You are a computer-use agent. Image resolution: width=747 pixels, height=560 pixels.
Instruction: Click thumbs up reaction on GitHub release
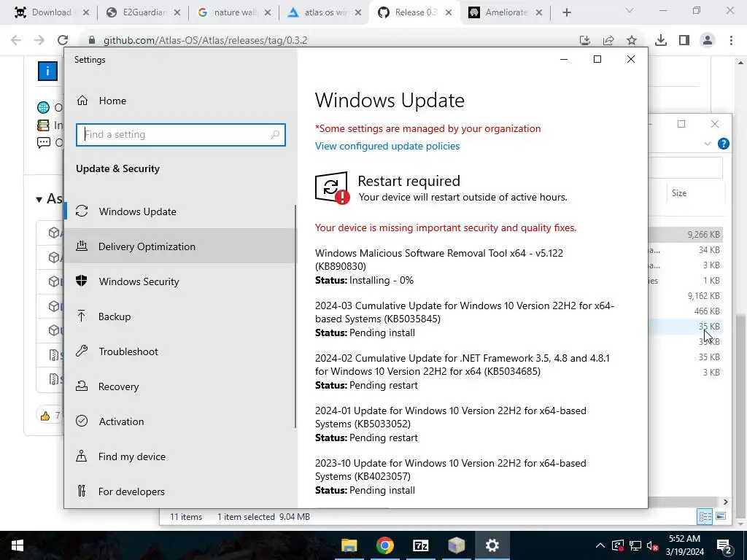50,416
